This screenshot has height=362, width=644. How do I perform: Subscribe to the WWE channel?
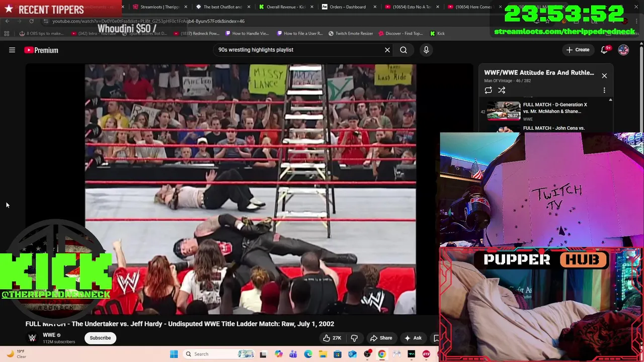coord(100,338)
